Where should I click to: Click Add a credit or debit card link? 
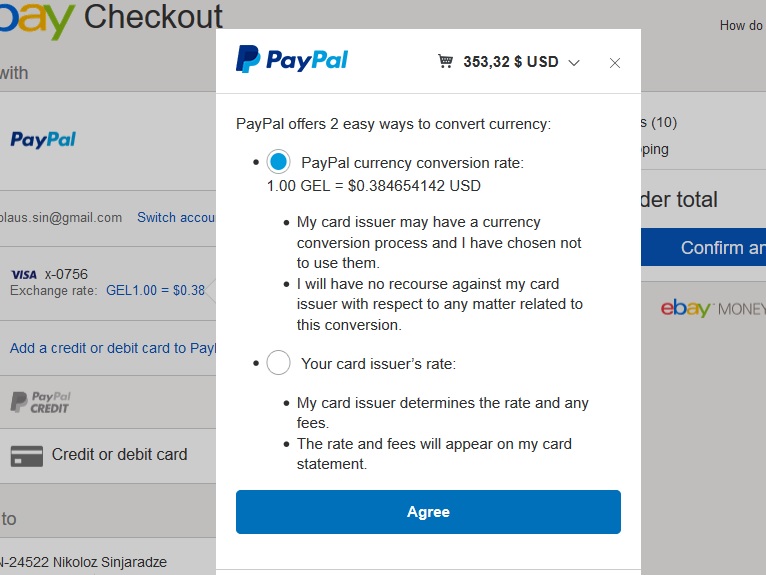pyautogui.click(x=112, y=348)
